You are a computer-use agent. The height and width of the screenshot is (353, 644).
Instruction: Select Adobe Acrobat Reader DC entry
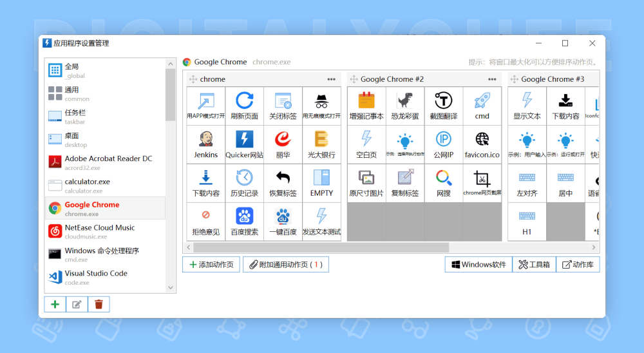(x=105, y=163)
